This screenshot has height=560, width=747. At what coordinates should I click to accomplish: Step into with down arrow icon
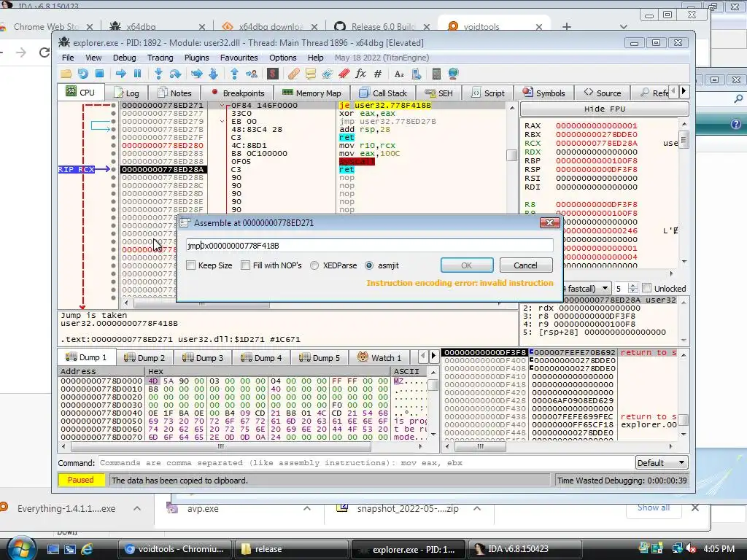click(x=158, y=74)
